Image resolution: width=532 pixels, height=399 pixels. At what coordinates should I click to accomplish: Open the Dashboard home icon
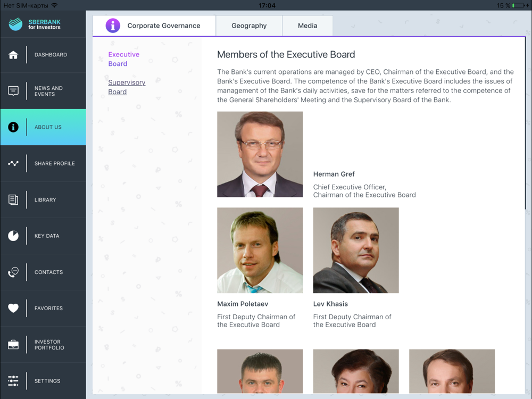(x=13, y=55)
